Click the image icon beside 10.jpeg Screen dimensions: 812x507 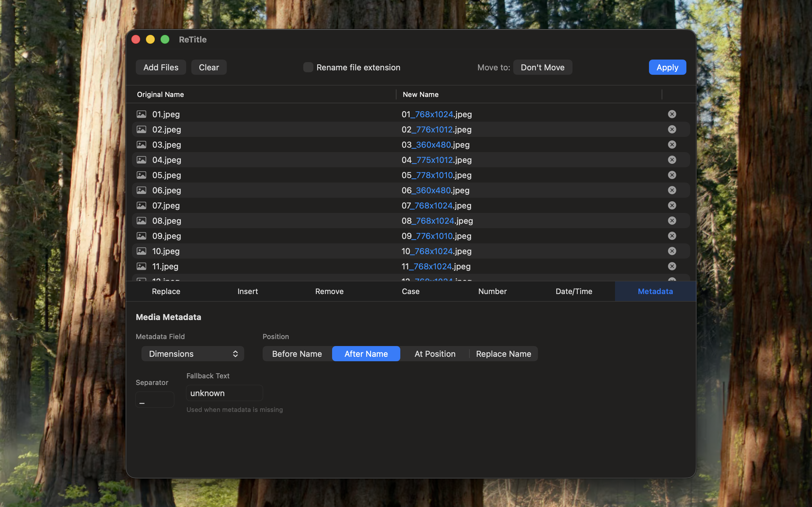pyautogui.click(x=141, y=251)
